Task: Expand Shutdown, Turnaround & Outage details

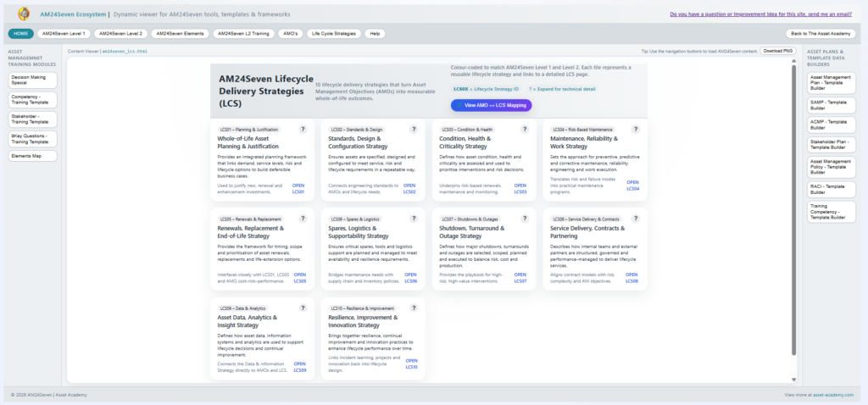Action: coord(525,219)
